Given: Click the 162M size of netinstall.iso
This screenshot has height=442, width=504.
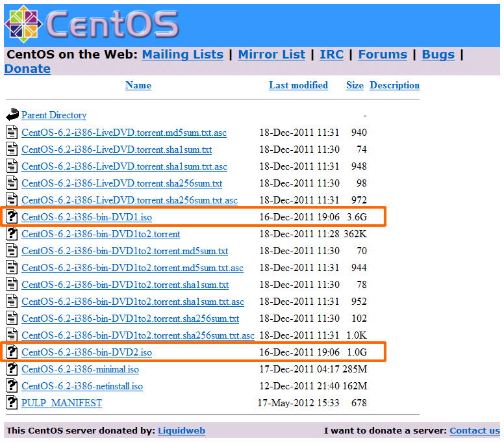Looking at the screenshot, I should 355,385.
